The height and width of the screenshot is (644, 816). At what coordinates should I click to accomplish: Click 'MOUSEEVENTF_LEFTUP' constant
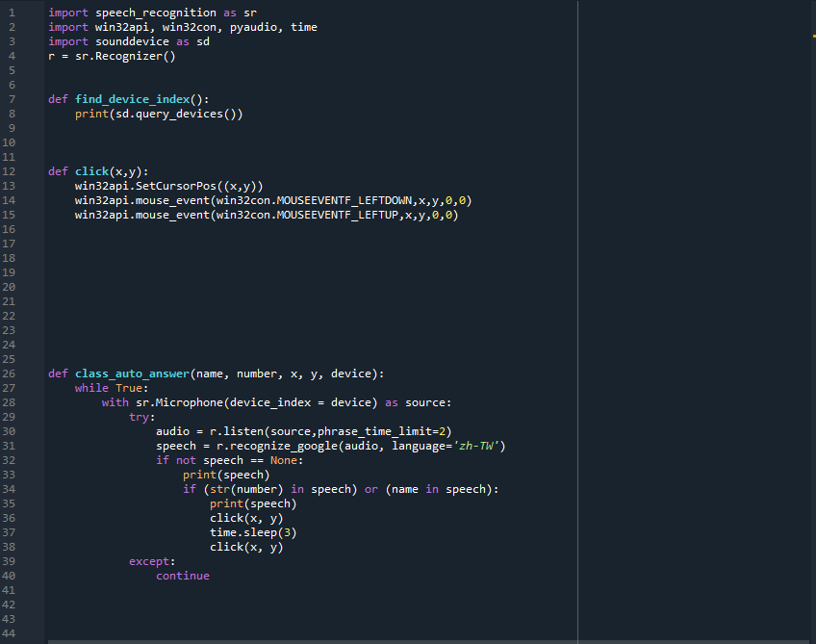[x=338, y=215]
